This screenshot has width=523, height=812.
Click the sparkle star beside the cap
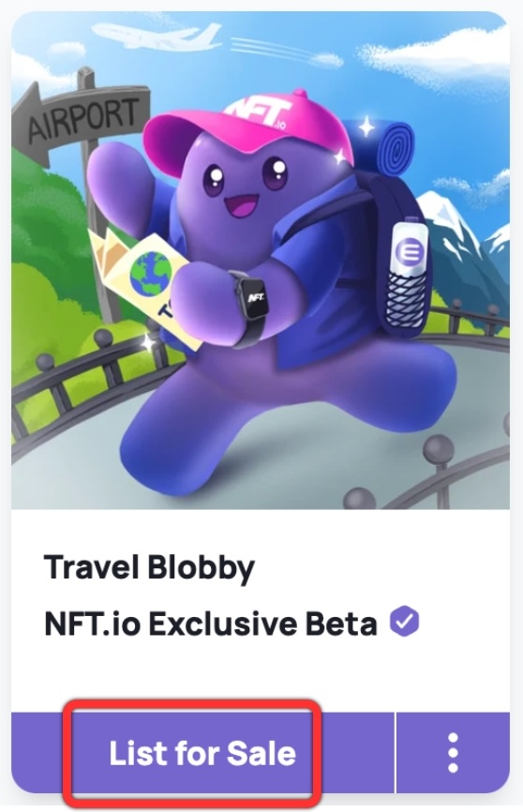pos(366,126)
